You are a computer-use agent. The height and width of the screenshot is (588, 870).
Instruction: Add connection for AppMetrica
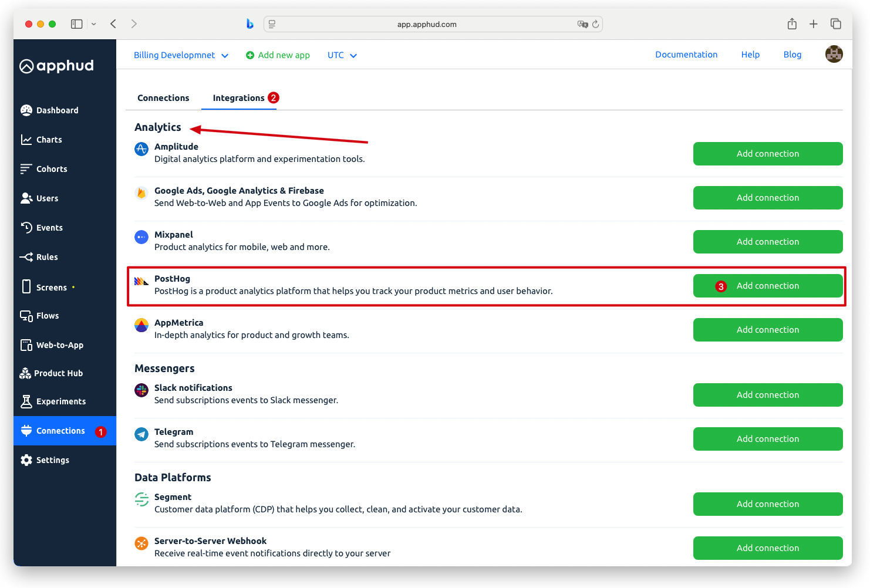[x=768, y=330]
